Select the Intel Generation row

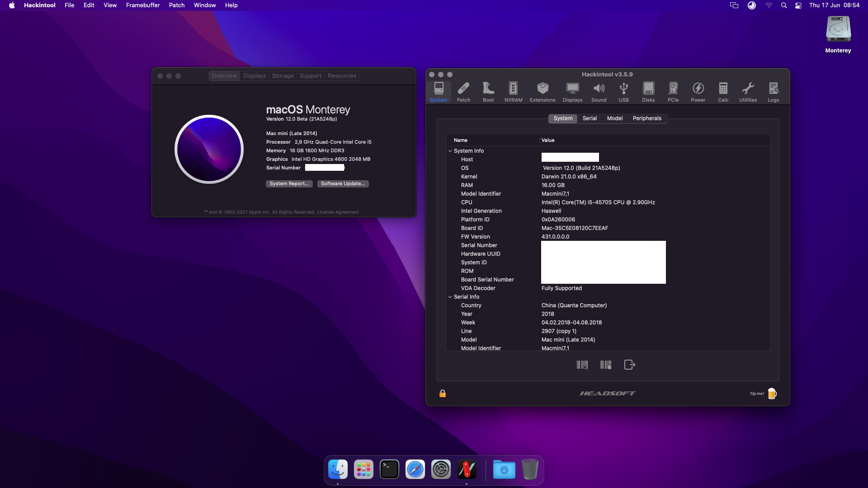(x=608, y=211)
